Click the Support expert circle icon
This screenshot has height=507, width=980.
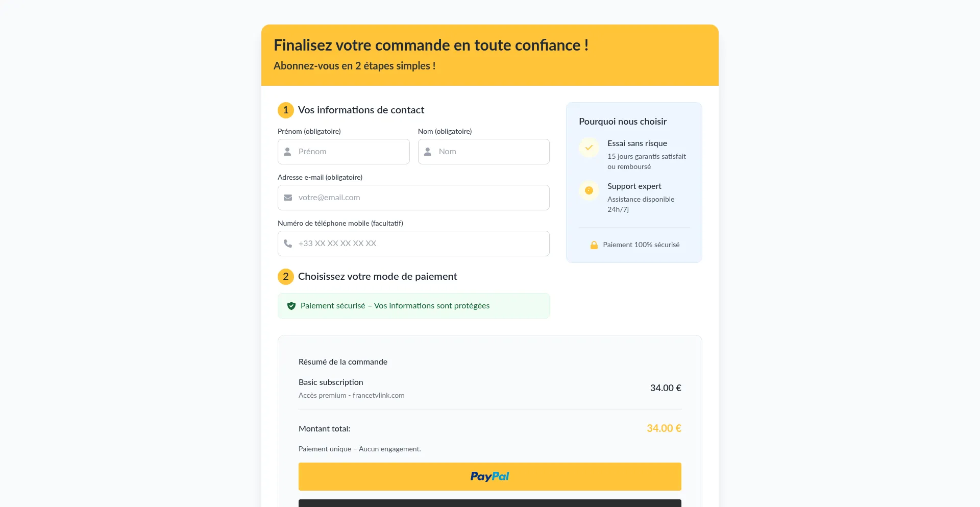(589, 190)
